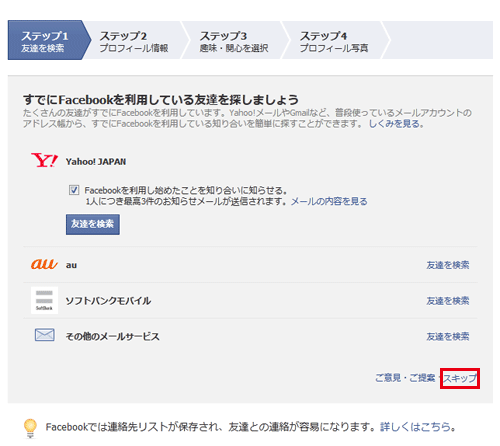Click the SoftBank logo icon
The height and width of the screenshot is (446, 500).
[x=44, y=300]
